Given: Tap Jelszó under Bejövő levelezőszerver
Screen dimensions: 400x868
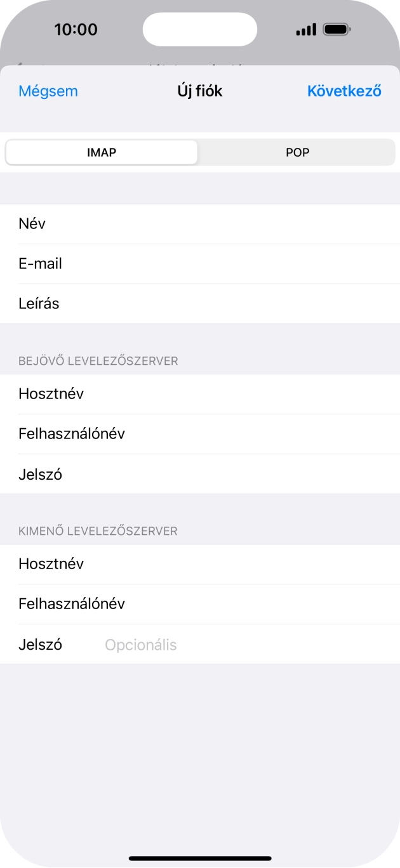Looking at the screenshot, I should pyautogui.click(x=200, y=474).
